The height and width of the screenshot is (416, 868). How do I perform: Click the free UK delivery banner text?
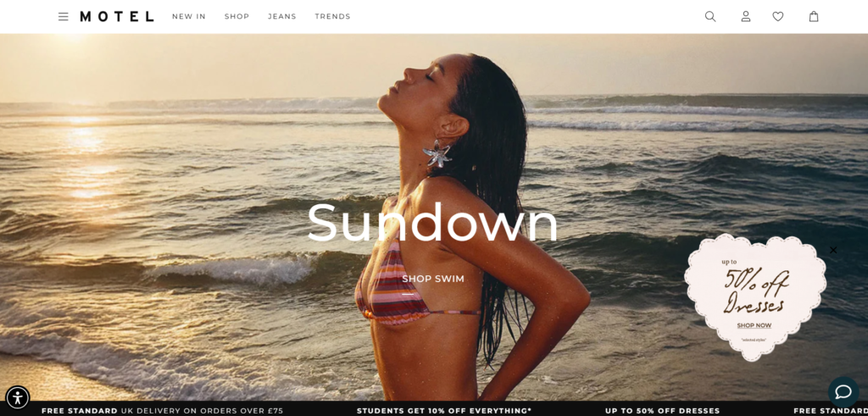click(x=162, y=410)
